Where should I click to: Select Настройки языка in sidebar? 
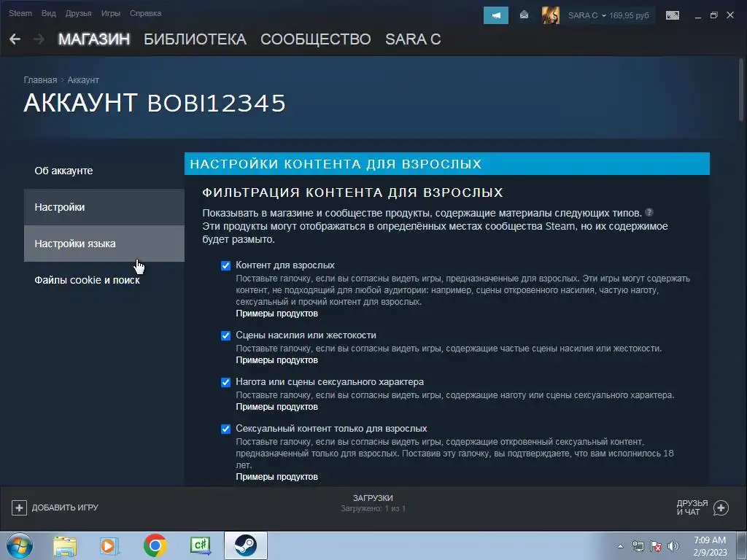click(x=104, y=244)
